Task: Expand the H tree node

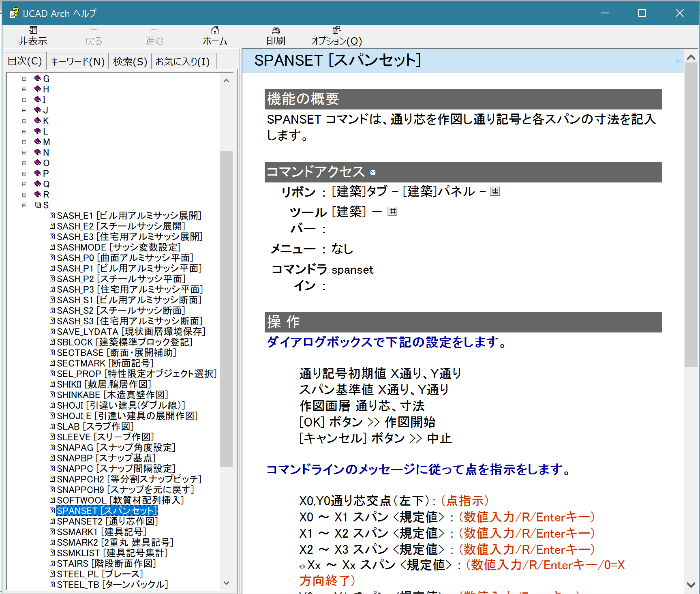Action: [24, 89]
